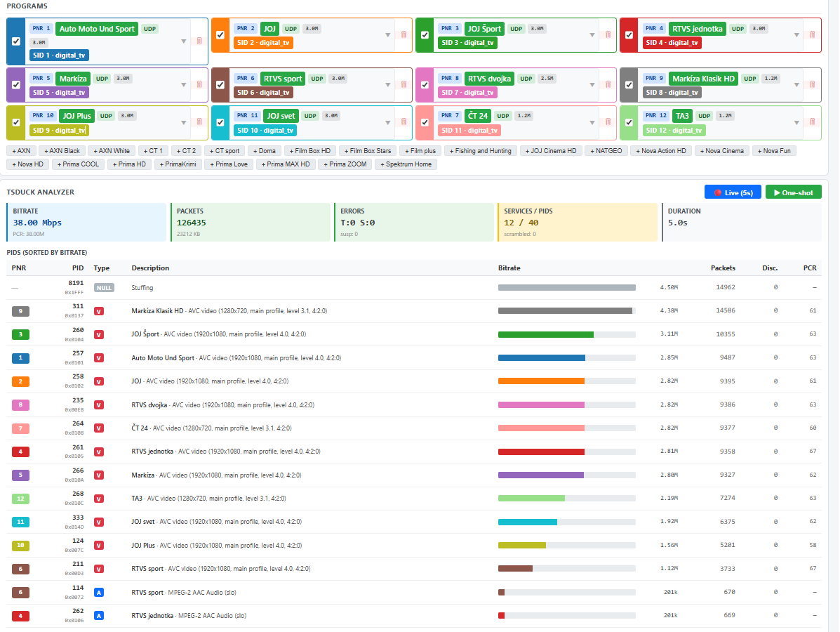
Task: Click trash icon on JOJ Šport card
Action: click(x=608, y=35)
